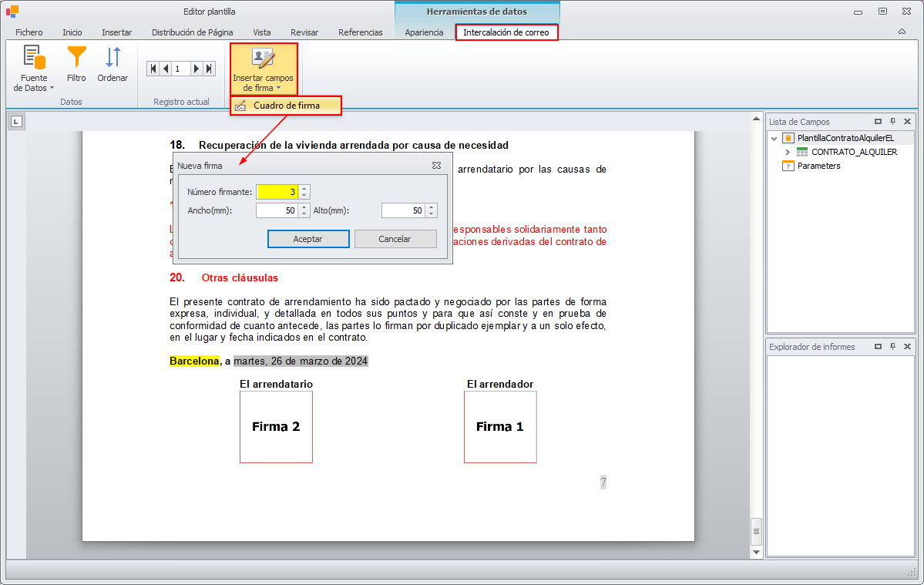Click the ruler tab-stop selector
The image size is (924, 585).
point(16,122)
